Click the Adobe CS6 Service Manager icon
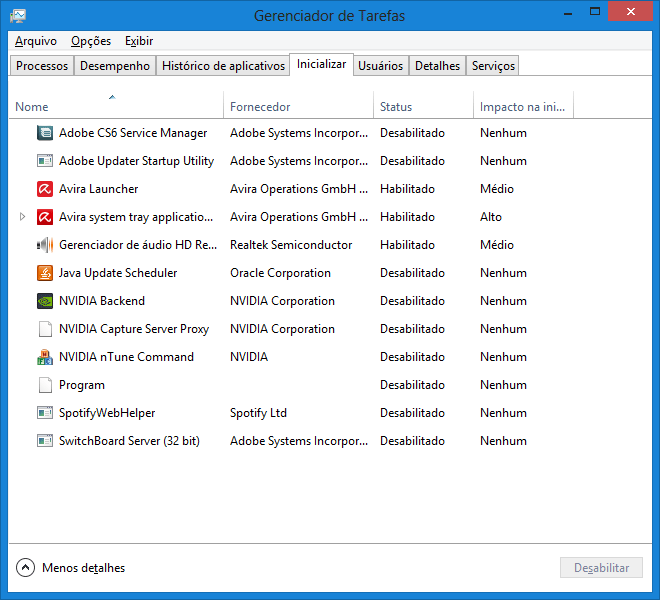660x600 pixels. coord(45,133)
